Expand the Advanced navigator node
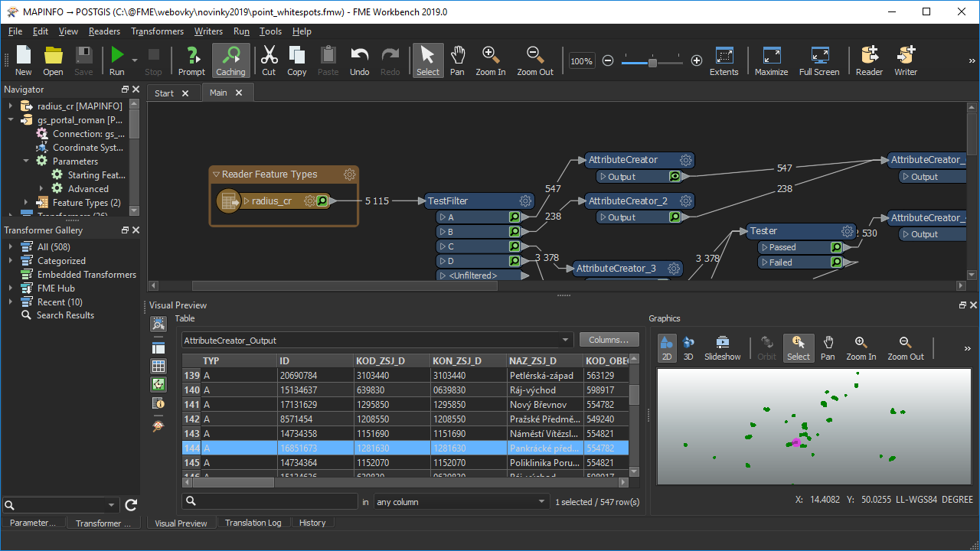 (41, 189)
